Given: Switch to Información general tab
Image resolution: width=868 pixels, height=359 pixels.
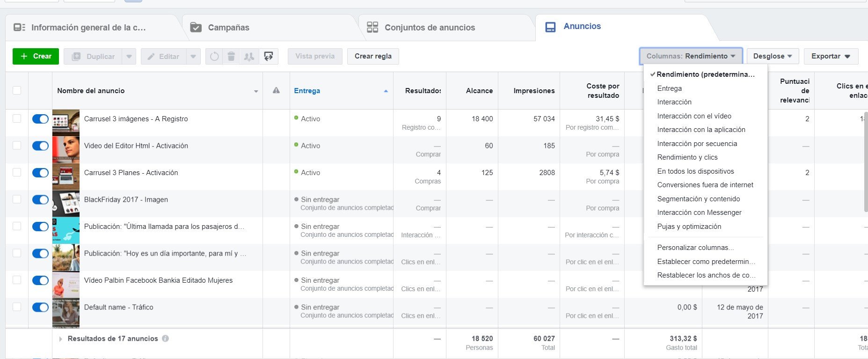Looking at the screenshot, I should point(88,28).
